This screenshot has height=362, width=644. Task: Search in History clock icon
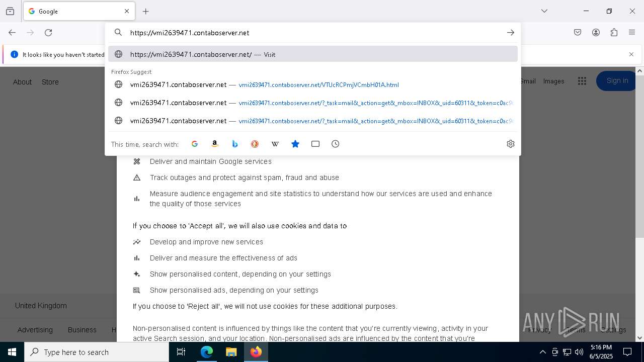(336, 144)
